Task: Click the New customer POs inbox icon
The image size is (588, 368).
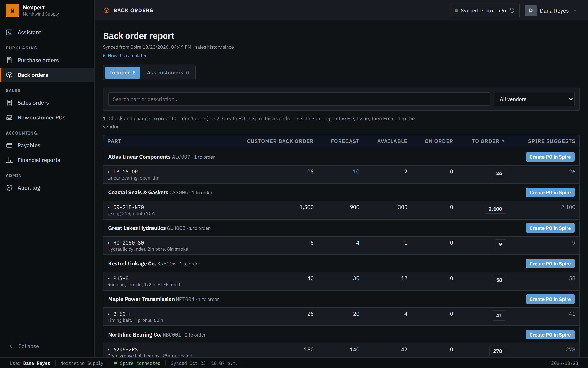Action: (x=9, y=118)
